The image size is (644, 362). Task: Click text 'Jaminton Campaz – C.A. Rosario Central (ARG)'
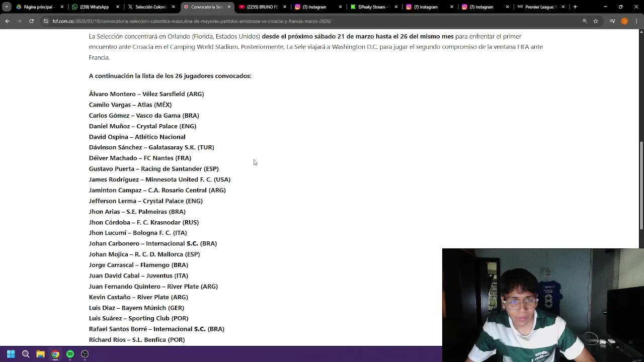[x=157, y=190]
